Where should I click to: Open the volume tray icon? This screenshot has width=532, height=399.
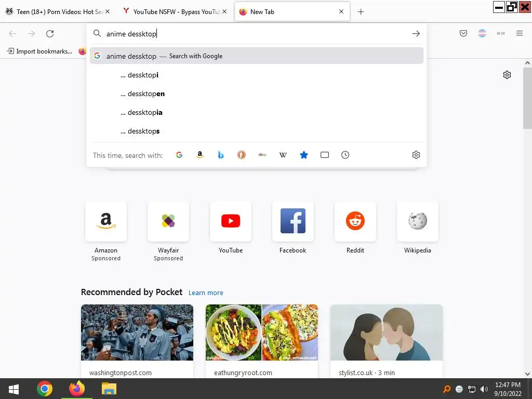[x=484, y=389]
